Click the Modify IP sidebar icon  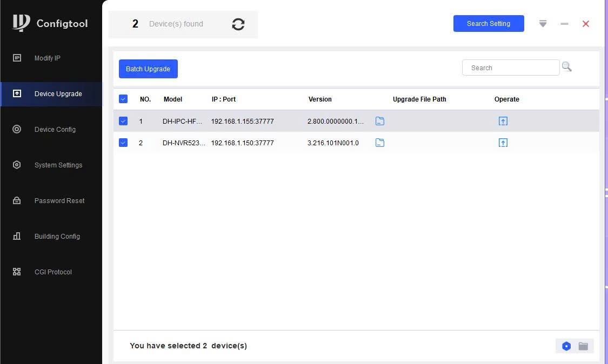click(17, 58)
